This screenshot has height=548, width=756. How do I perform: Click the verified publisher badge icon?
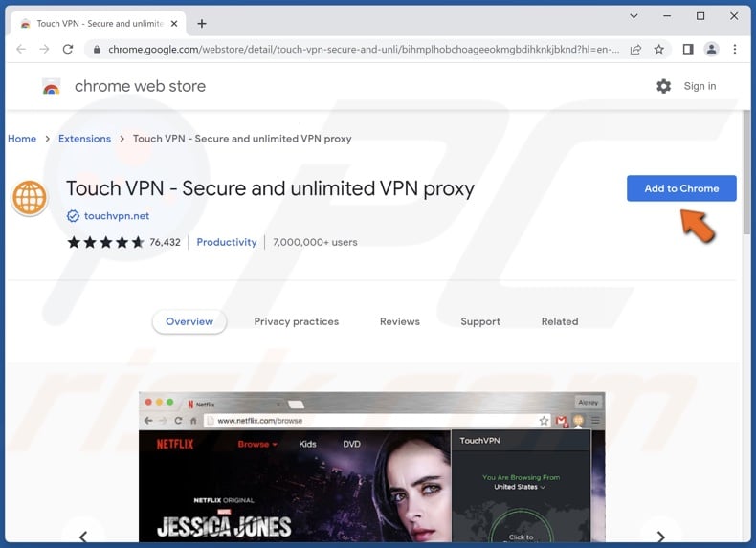(73, 216)
